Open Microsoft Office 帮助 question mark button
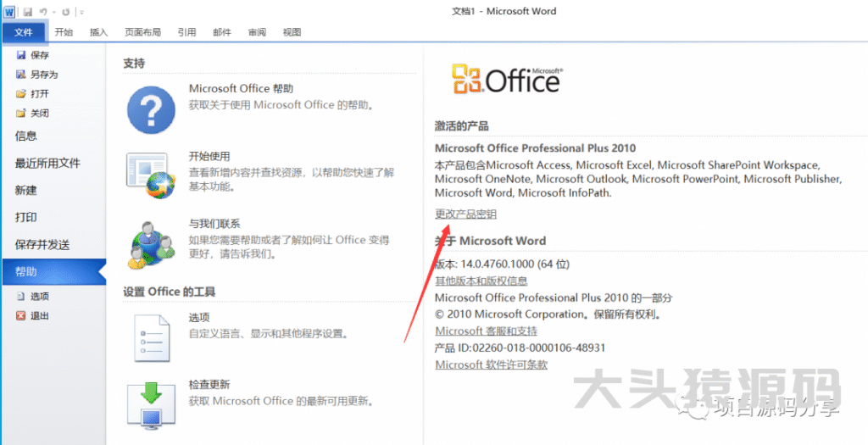 pos(151,109)
